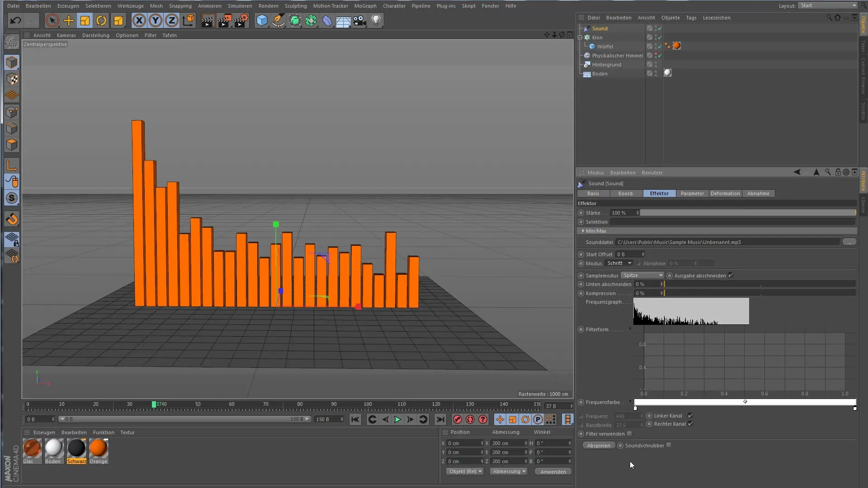Switch to Model mode in left toolbar
Screen dimensions: 868x488
(x=12, y=62)
